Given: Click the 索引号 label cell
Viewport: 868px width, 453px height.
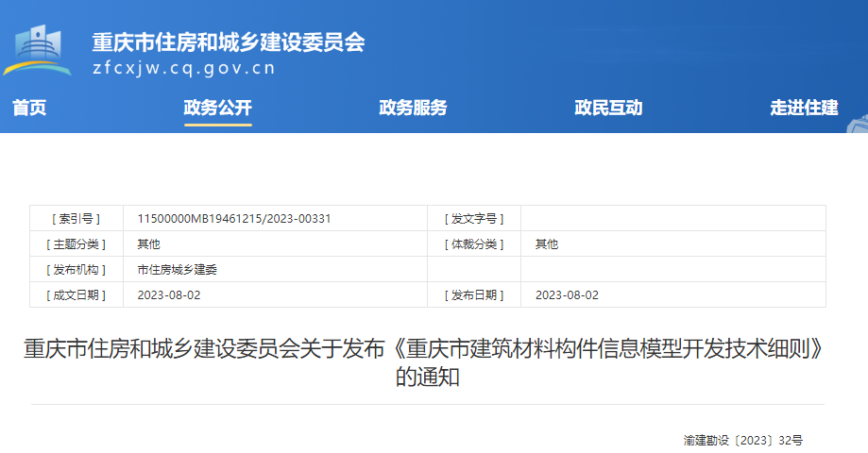Looking at the screenshot, I should coord(77,219).
